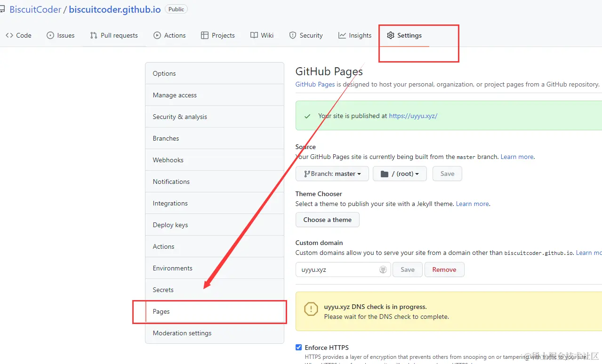The height and width of the screenshot is (364, 602).
Task: Click Learn more next to Source
Action: (x=517, y=157)
